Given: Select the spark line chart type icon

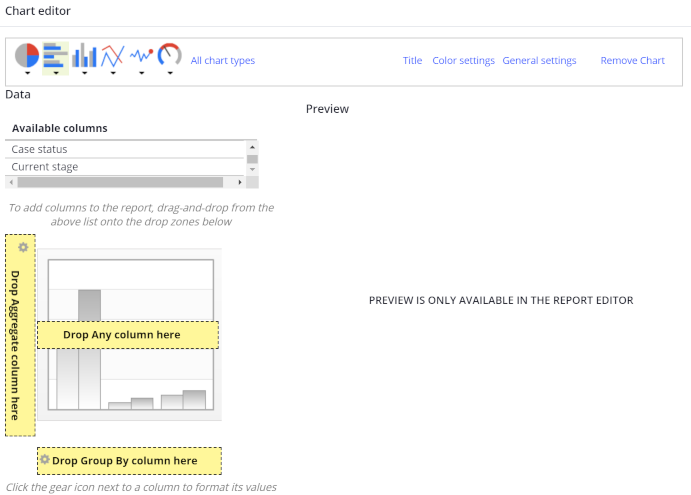Looking at the screenshot, I should pos(141,55).
